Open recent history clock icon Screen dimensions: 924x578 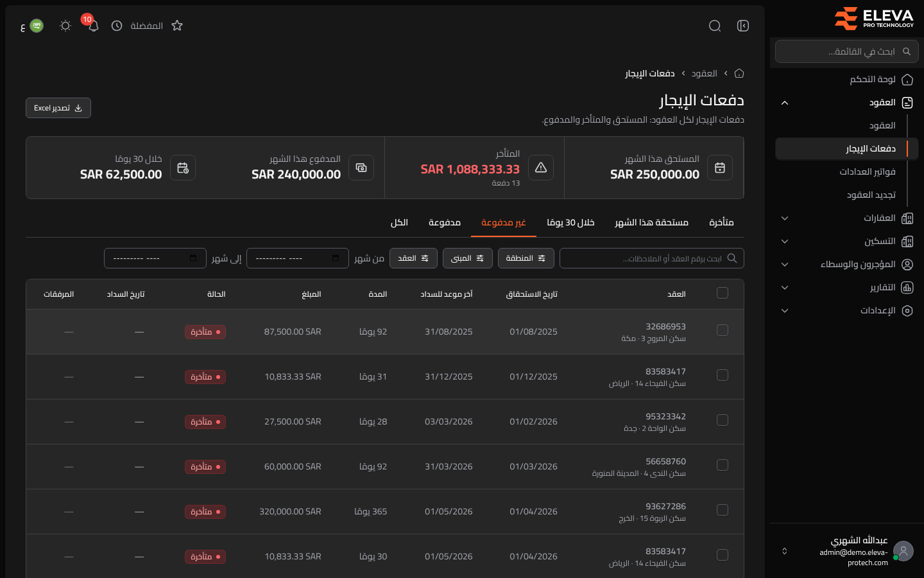[117, 26]
